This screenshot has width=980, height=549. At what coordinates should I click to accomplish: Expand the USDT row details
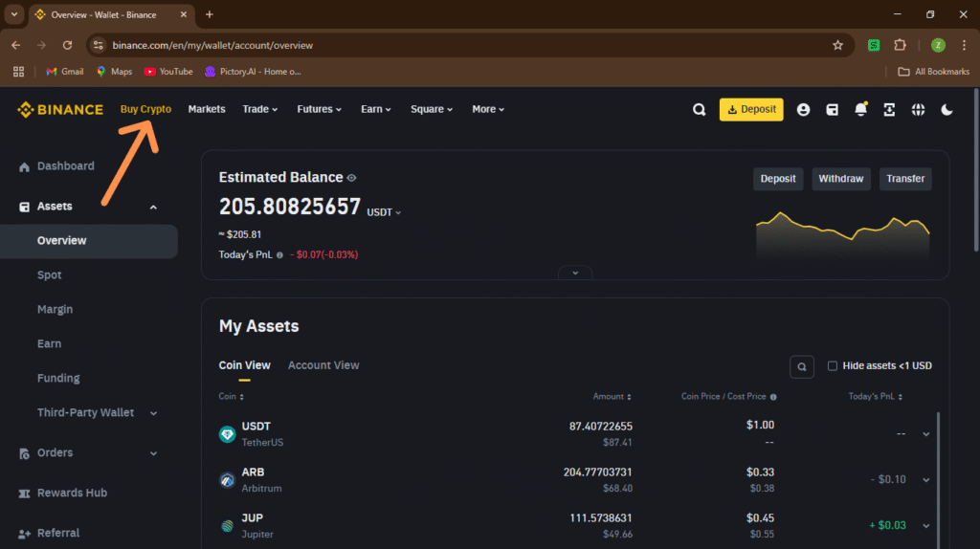(x=925, y=434)
